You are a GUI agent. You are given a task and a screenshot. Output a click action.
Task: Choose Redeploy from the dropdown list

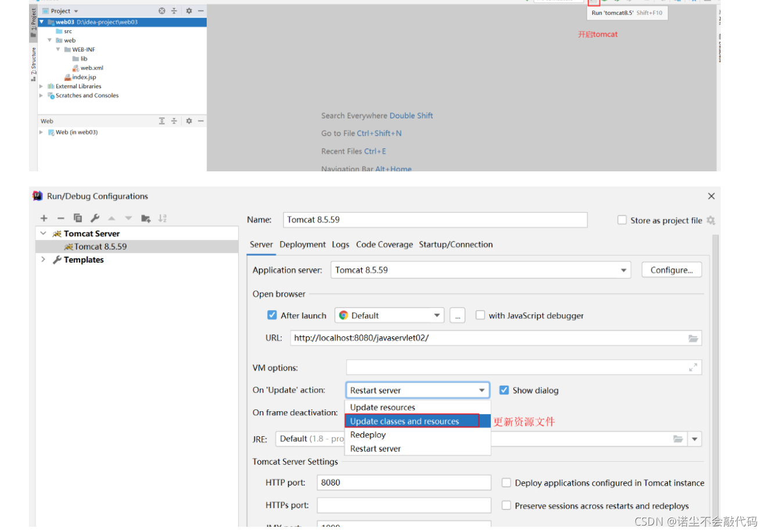point(418,435)
